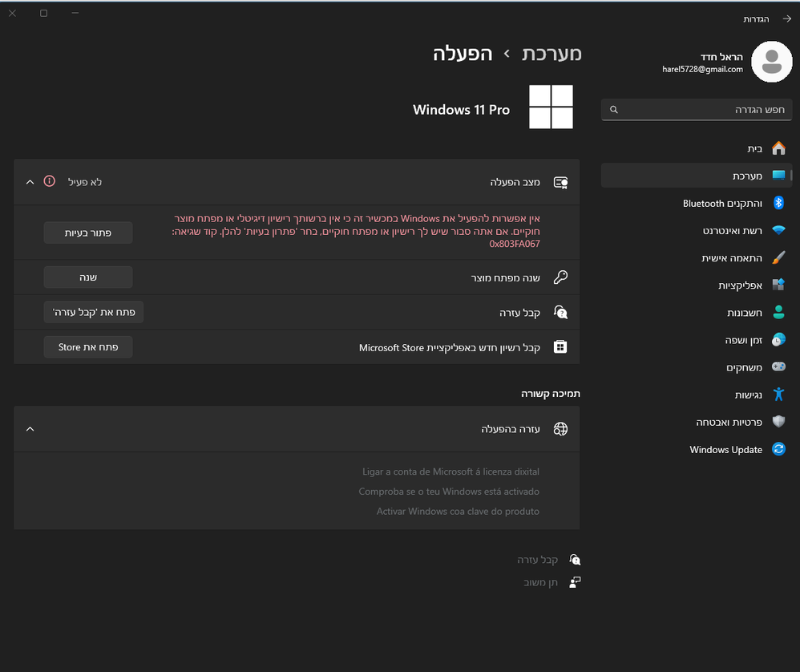
Task: Maximize the Settings window
Action: [x=44, y=14]
